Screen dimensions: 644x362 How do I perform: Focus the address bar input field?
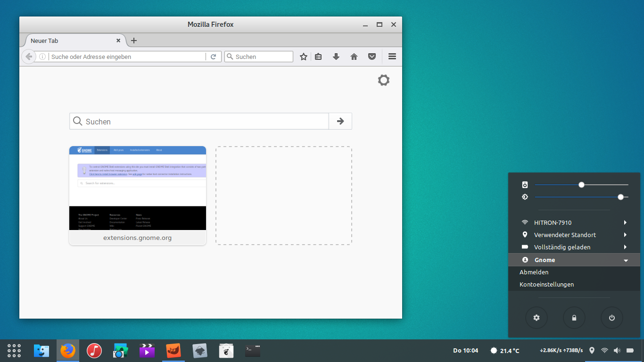(127, 57)
